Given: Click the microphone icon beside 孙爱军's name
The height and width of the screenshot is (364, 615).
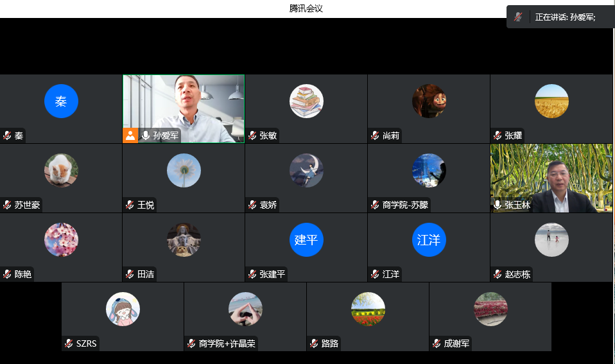Looking at the screenshot, I should (x=146, y=135).
